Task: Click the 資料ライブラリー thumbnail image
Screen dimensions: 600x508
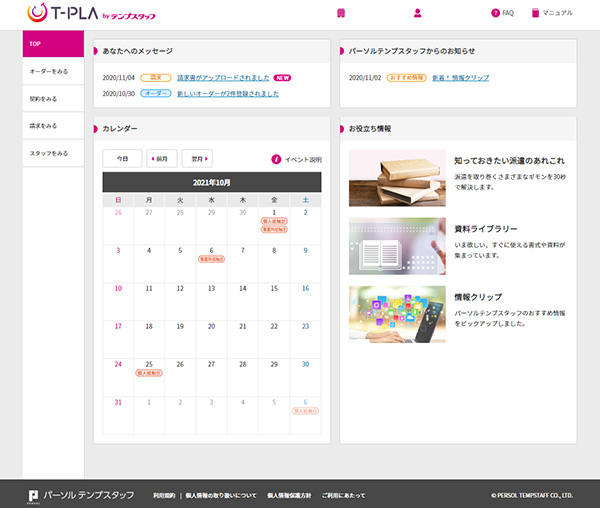Action: click(x=397, y=246)
